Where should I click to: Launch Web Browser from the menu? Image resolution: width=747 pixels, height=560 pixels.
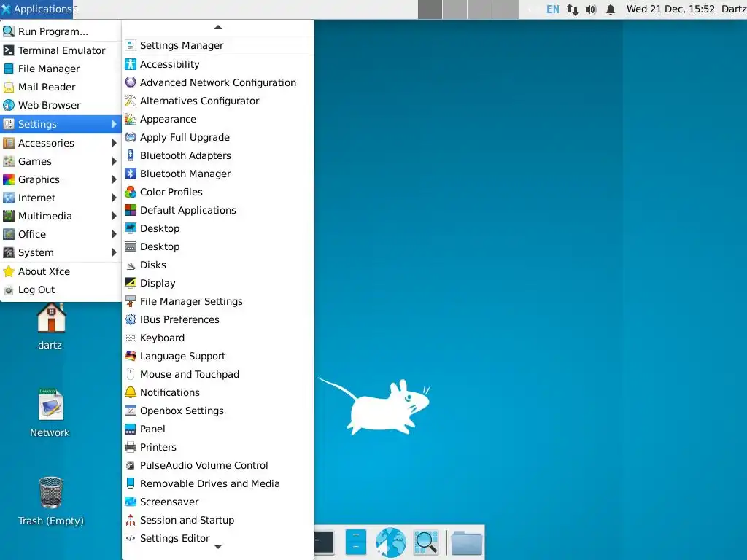pos(61,105)
